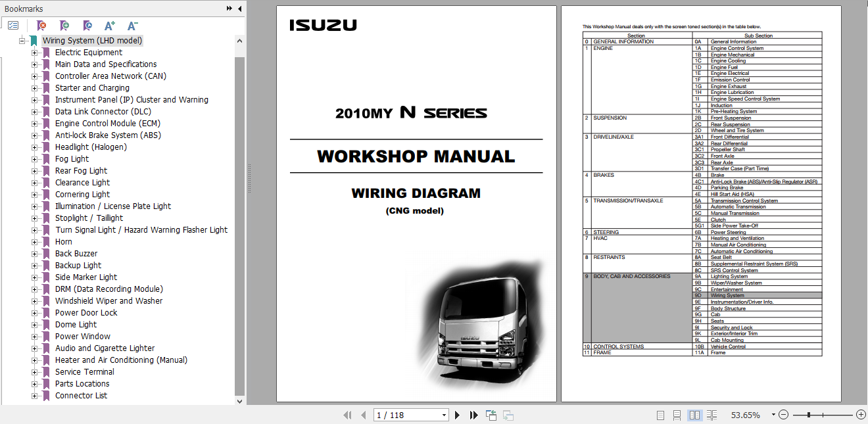The image size is (868, 424).
Task: Open the Horn bookmark
Action: tap(64, 242)
